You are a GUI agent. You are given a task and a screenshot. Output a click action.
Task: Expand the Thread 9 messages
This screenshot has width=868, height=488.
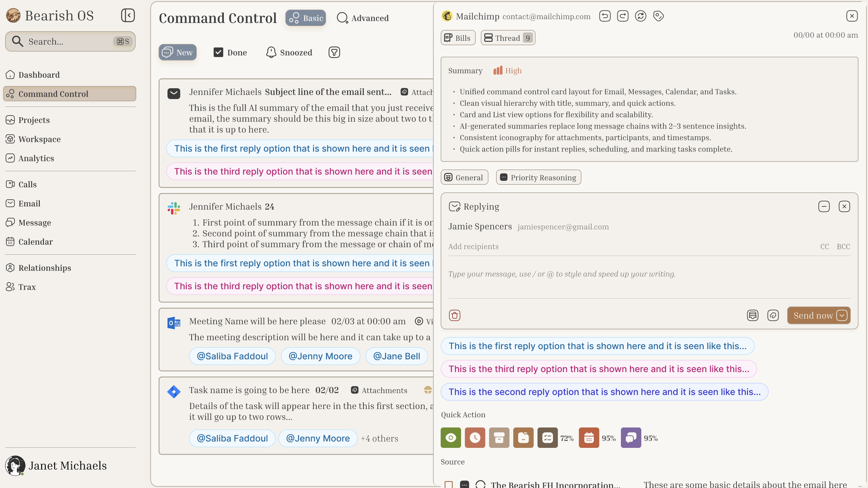point(508,38)
